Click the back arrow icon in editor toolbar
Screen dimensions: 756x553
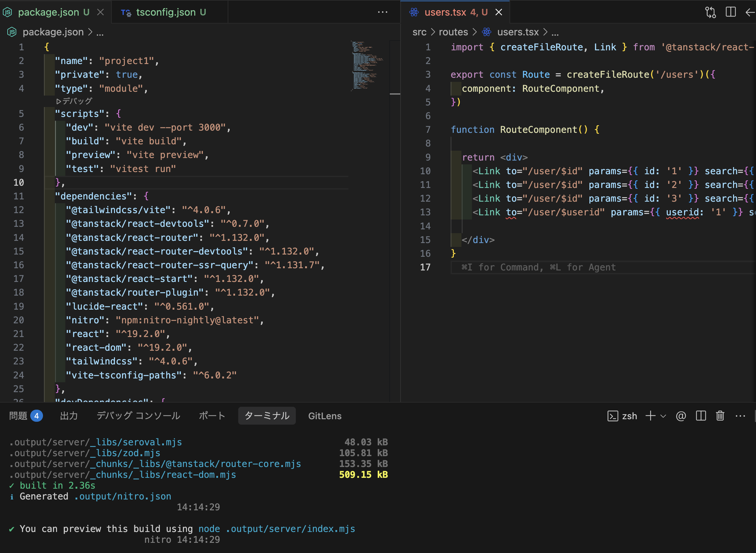(750, 12)
